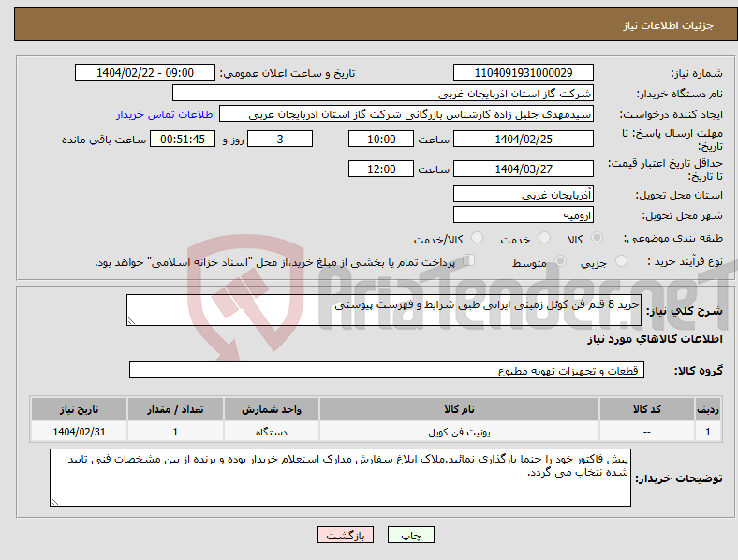Click the delivery province field آذربایجان غربی
Screen dimensions: 738x560
(x=524, y=194)
